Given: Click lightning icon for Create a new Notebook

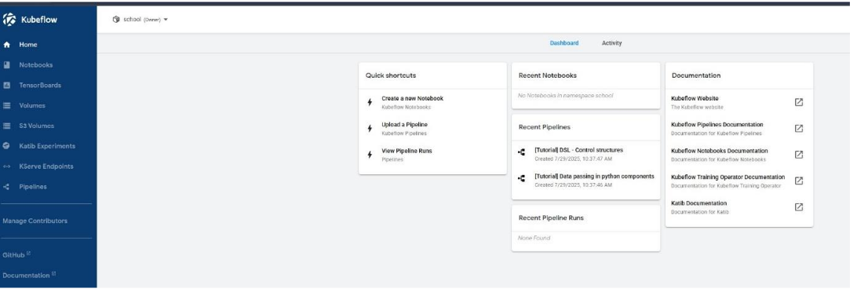Looking at the screenshot, I should click(370, 103).
